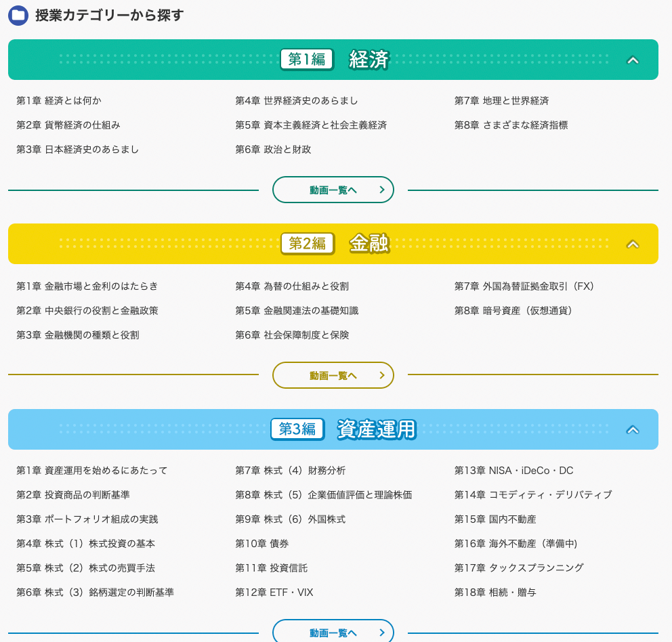
Task: Click 動画一覧へ in the 金融 section
Action: pyautogui.click(x=333, y=374)
